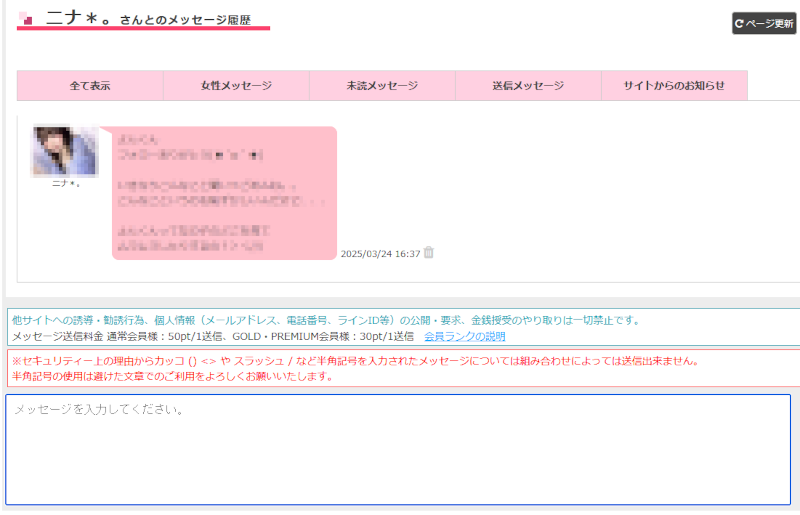The height and width of the screenshot is (515, 800).
Task: Click the large ニナ＊。 name in the header
Action: [78, 18]
